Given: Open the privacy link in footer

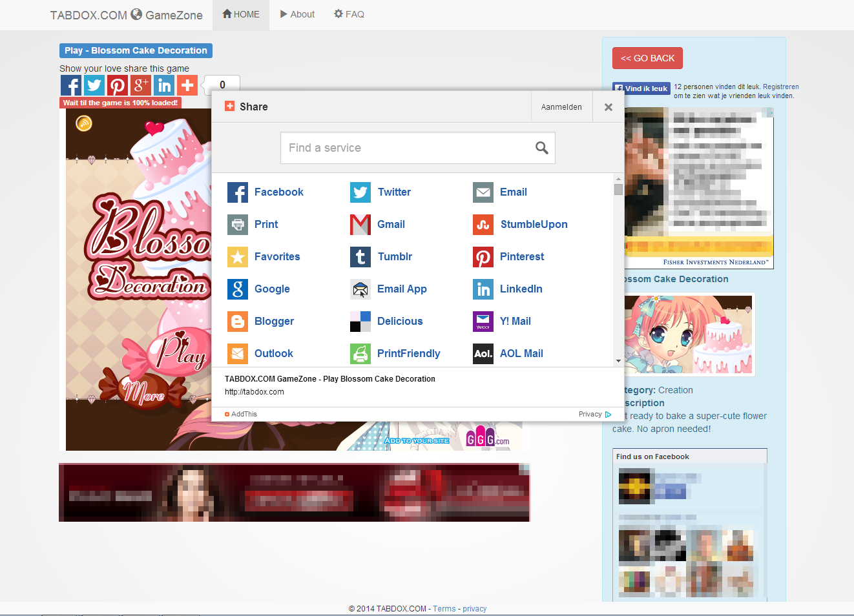Looking at the screenshot, I should (x=474, y=609).
